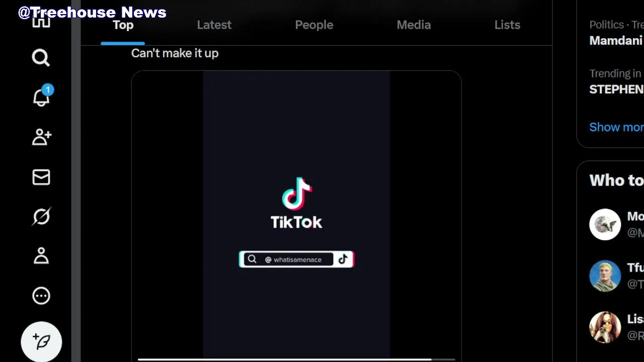Switch to the Media search tab
Viewport: 644px width, 362px height.
(414, 25)
